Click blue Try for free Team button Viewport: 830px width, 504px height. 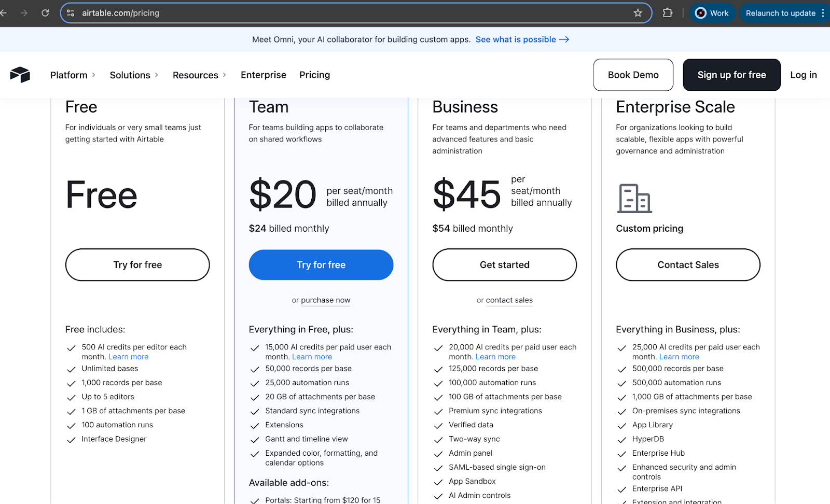pyautogui.click(x=321, y=265)
